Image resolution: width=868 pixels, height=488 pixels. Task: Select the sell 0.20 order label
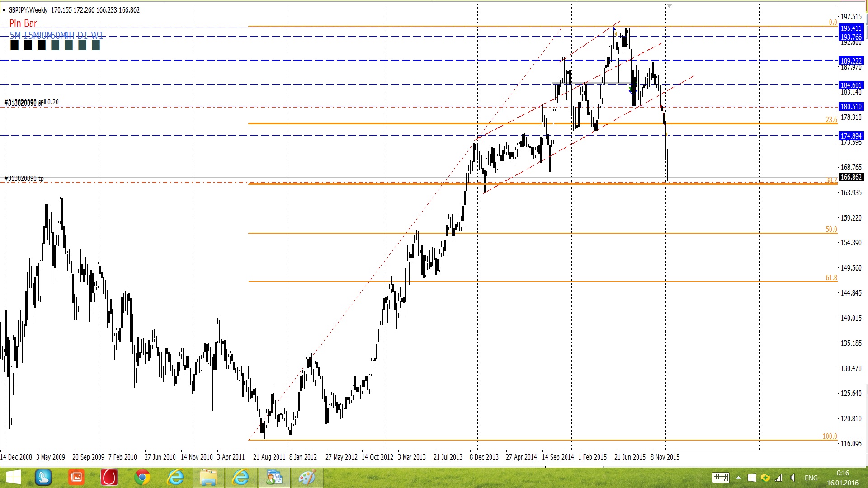48,102
